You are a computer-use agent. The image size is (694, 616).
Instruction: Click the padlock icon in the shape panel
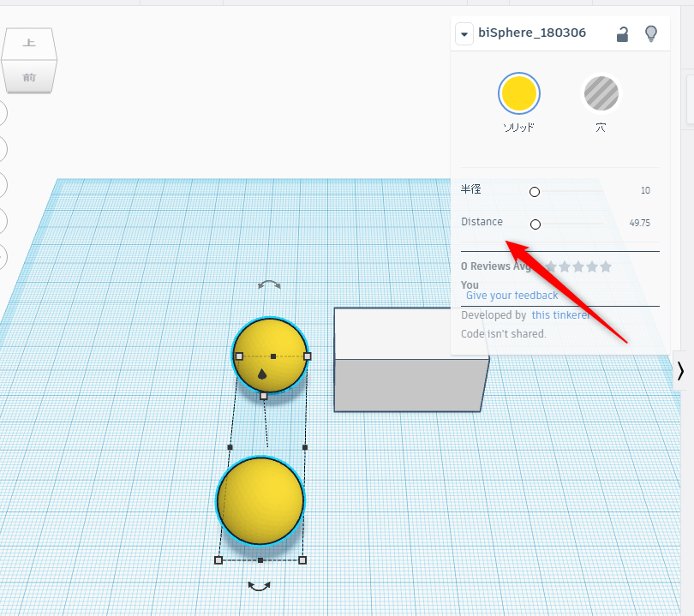(x=622, y=33)
